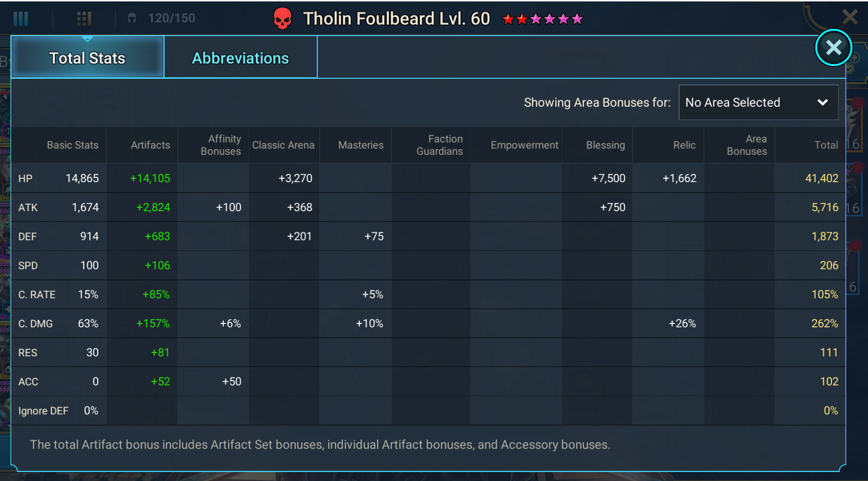The height and width of the screenshot is (481, 868).
Task: Click the ATK row label
Action: 28,207
